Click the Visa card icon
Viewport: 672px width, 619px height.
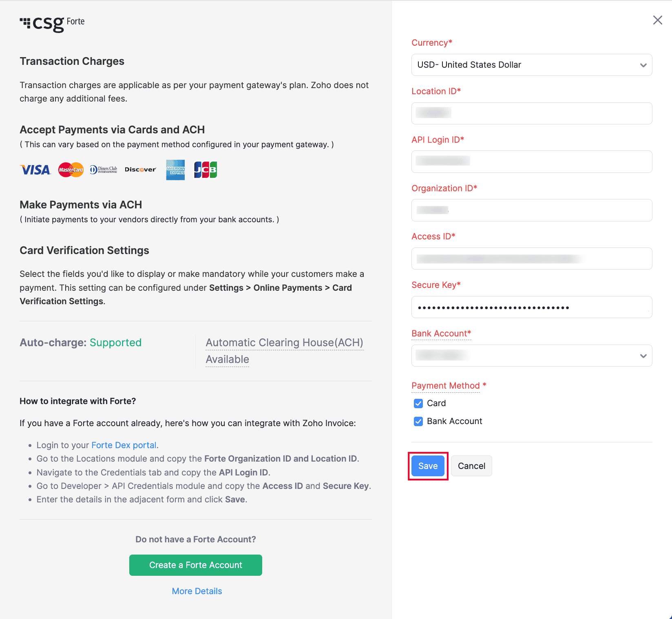tap(35, 170)
